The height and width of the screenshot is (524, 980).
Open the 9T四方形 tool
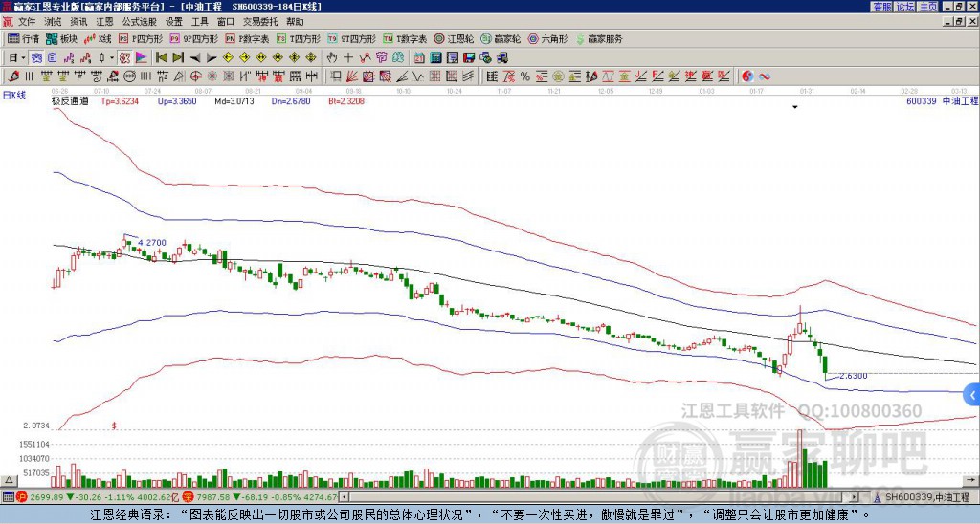pos(351,38)
